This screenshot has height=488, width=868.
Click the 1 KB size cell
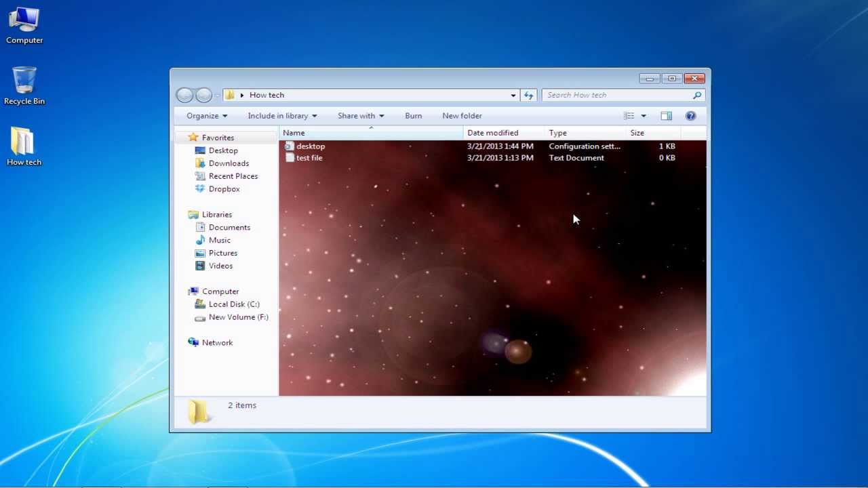pyautogui.click(x=667, y=146)
